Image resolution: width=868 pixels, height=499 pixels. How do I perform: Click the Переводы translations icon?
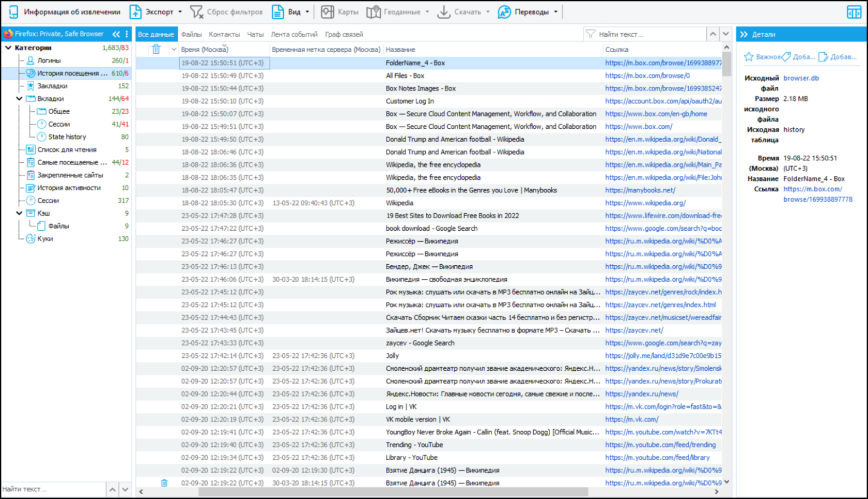tap(504, 12)
